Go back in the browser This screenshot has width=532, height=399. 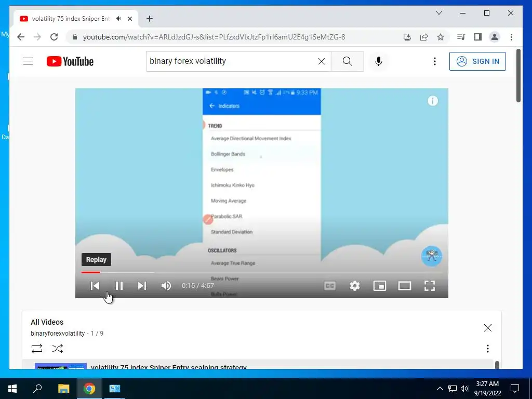tap(21, 37)
